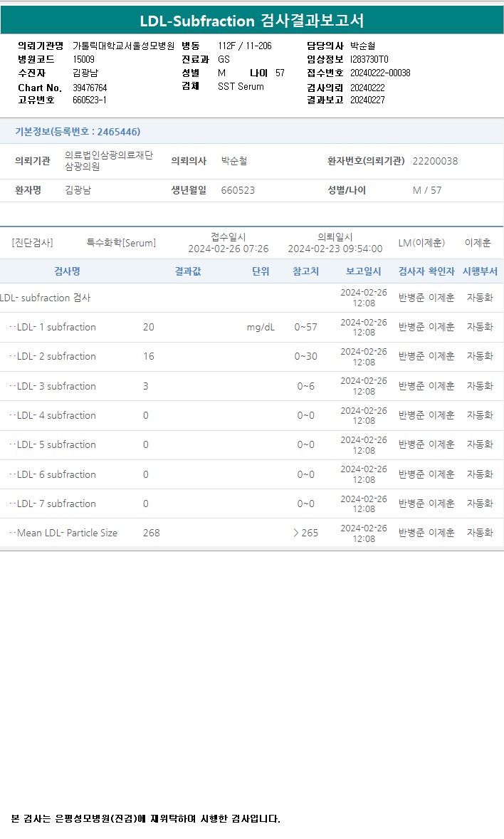
Task: Select ward value '112F / 11-206'
Action: [x=244, y=46]
